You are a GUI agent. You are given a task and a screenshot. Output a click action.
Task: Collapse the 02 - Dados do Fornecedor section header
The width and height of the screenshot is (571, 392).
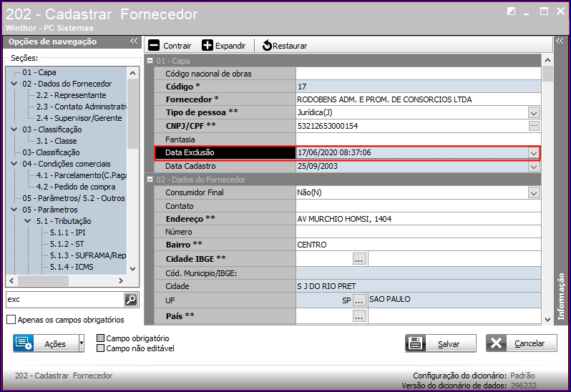coord(150,179)
